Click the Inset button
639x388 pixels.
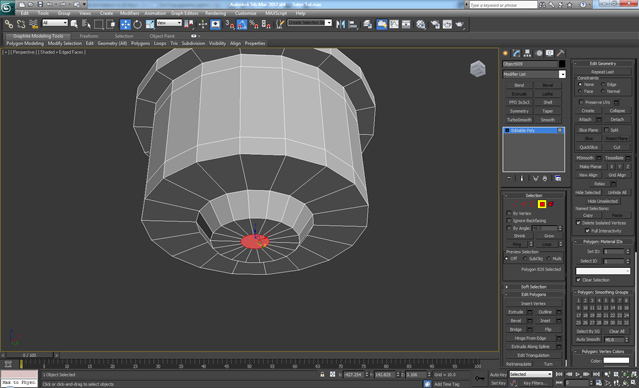point(545,320)
